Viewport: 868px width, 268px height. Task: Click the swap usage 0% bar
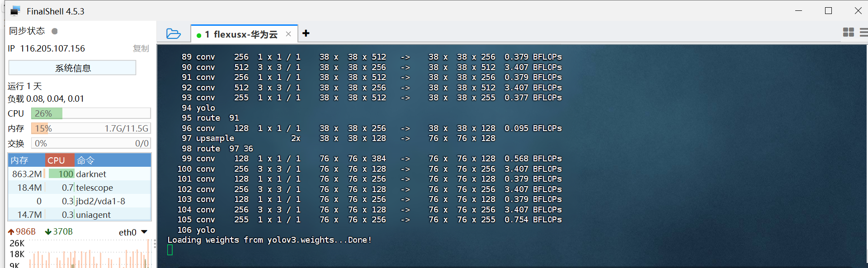coord(91,143)
